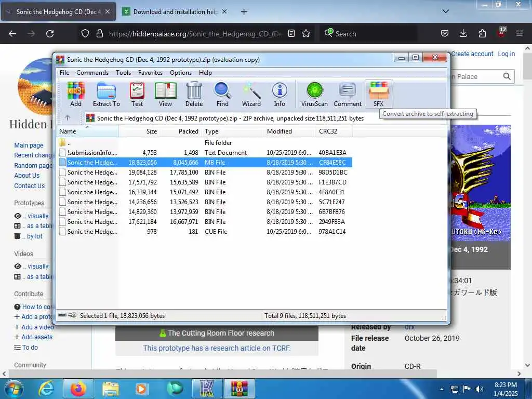Show archive Info

point(280,95)
